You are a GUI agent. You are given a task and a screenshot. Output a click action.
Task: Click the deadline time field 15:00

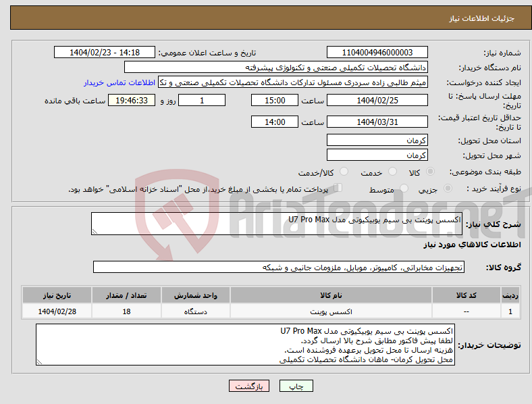click(275, 100)
